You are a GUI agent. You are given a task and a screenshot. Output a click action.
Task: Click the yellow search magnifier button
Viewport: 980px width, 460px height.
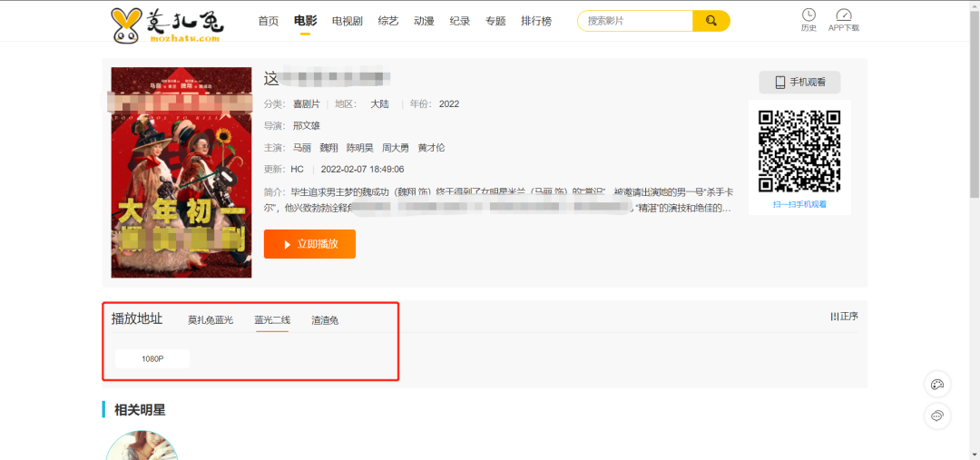tap(710, 21)
